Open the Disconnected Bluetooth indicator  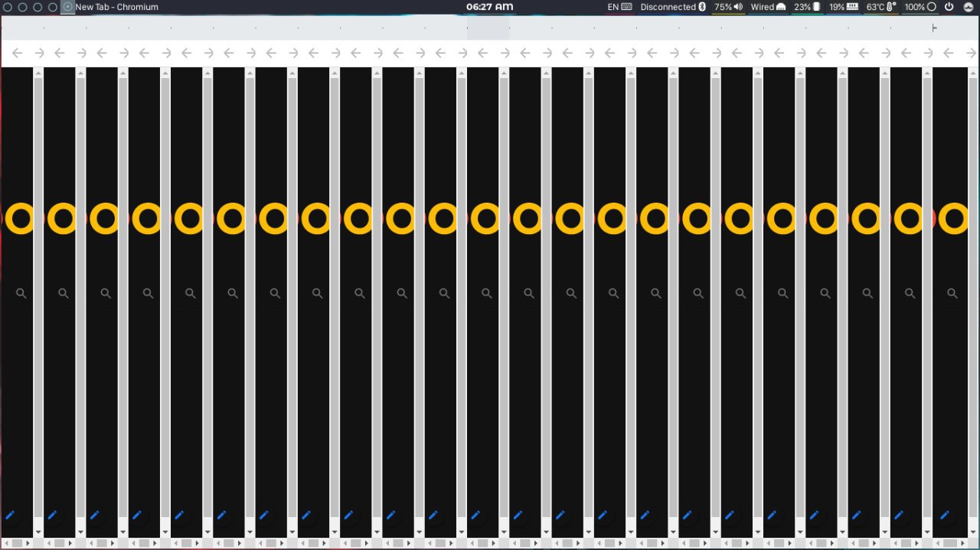tap(673, 7)
